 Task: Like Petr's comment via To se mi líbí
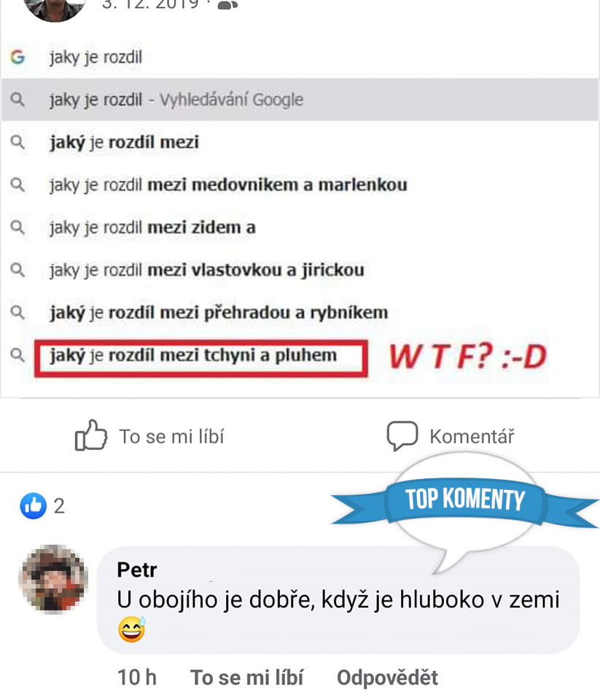pos(247,677)
